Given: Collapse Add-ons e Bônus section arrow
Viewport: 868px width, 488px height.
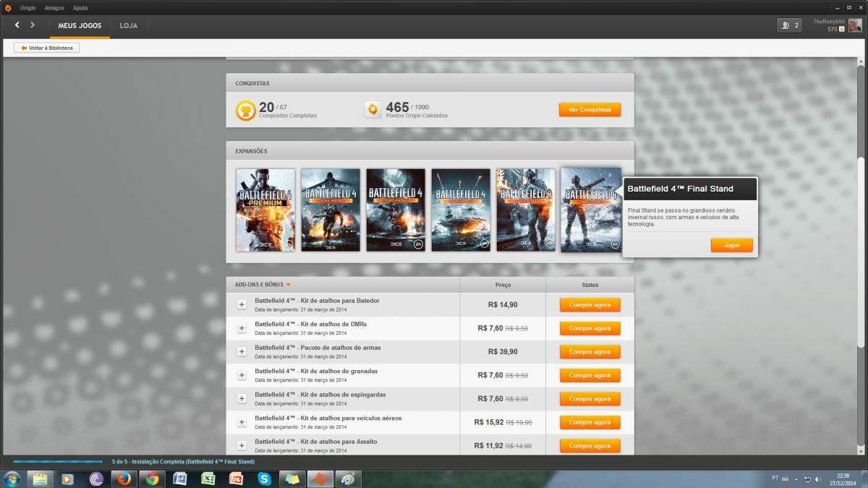Looking at the screenshot, I should click(x=288, y=285).
